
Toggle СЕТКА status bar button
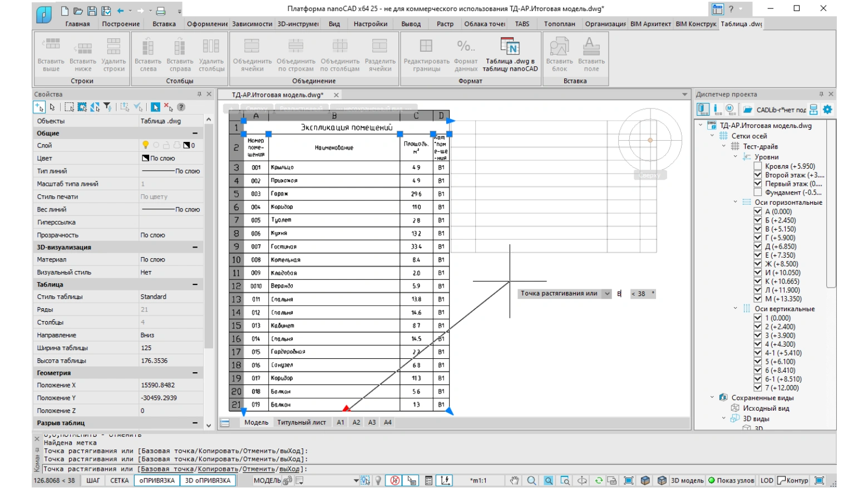[x=119, y=481]
